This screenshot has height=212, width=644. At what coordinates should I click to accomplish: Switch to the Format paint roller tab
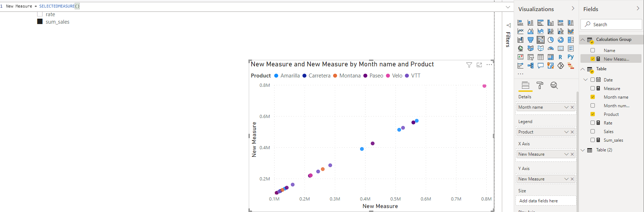[x=540, y=85]
